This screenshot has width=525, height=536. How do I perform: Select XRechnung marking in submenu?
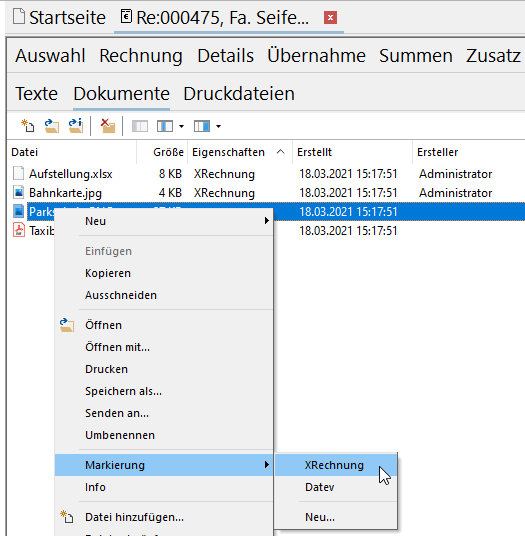(x=336, y=465)
